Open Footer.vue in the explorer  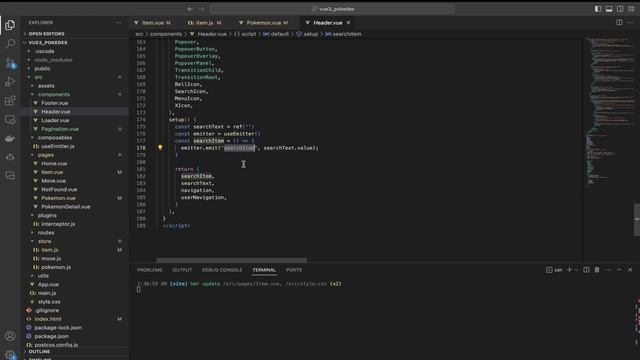[54, 103]
